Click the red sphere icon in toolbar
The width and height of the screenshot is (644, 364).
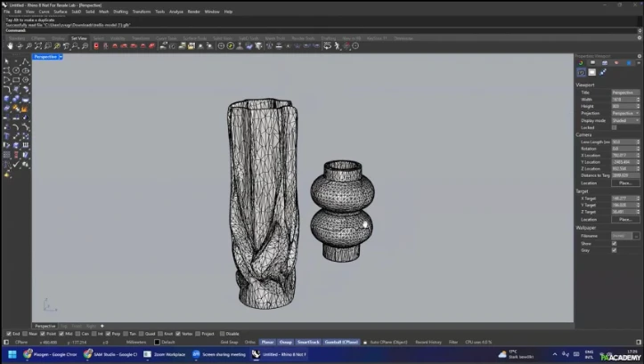96,45
